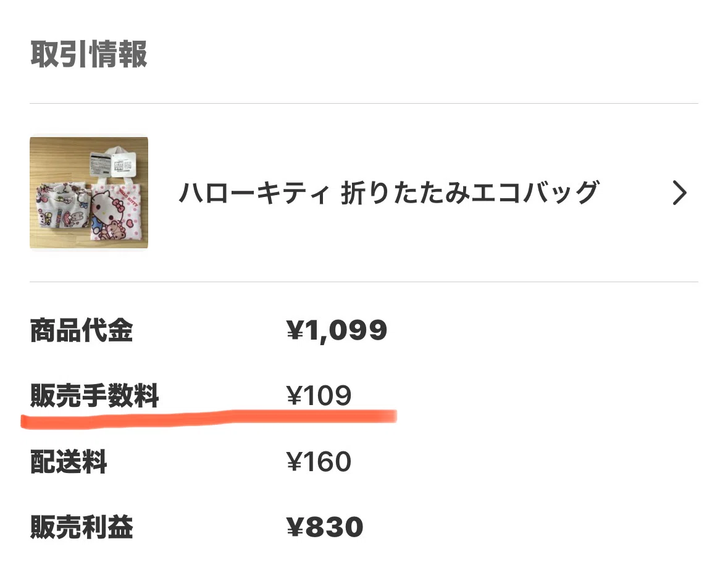Select the ¥830 sales profit amount

click(x=325, y=527)
